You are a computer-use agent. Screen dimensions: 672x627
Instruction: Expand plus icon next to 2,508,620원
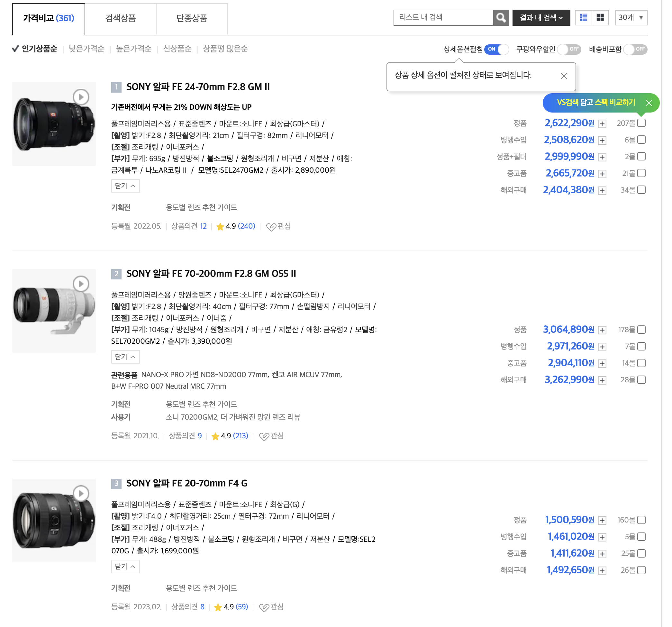(602, 140)
